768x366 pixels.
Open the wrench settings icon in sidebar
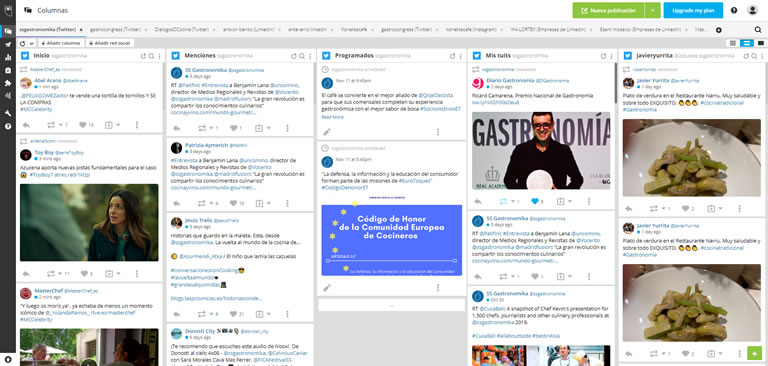coord(8,113)
